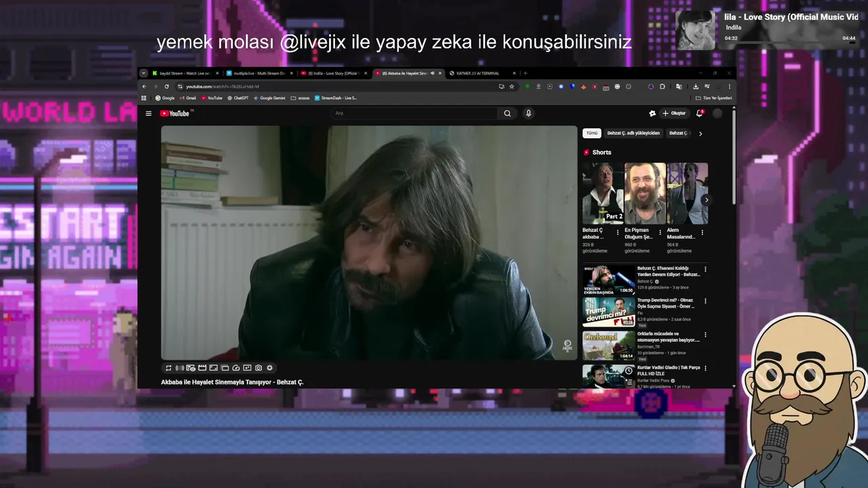Open 'Alem Masalarınd...' short
Viewport: 868px width, 488px height.
point(688,193)
